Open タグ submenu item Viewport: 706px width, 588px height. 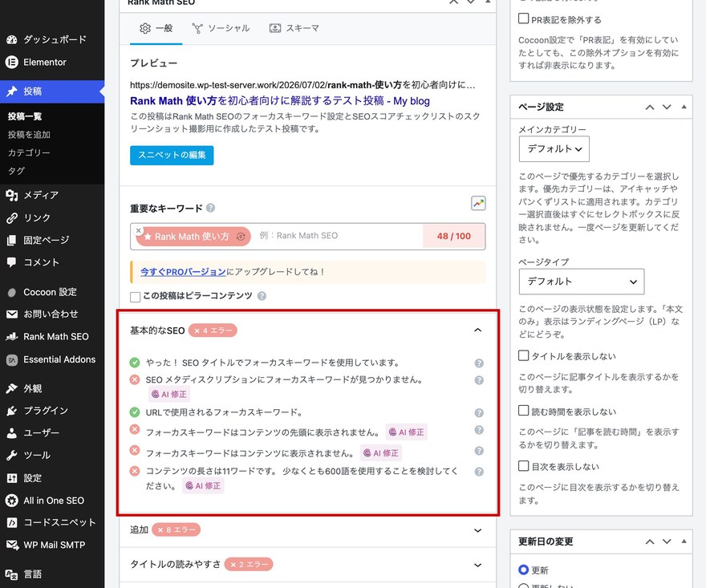(x=16, y=171)
